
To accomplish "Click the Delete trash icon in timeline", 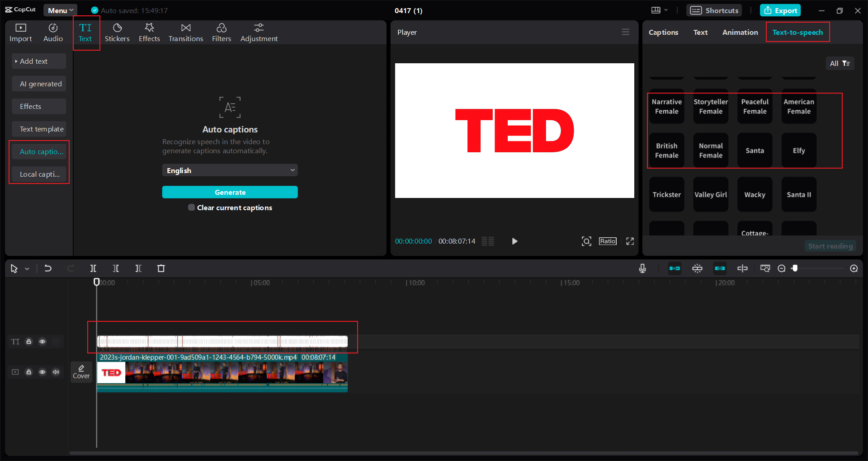I will click(x=161, y=268).
